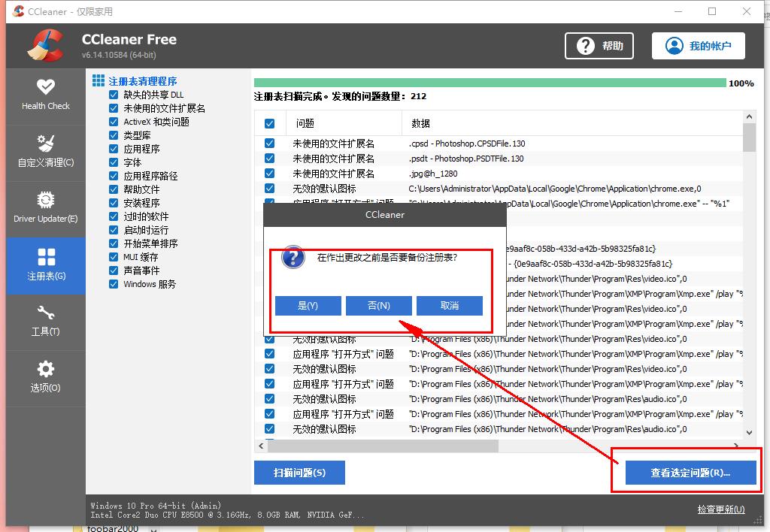Click the 注册表 registry sidebar icon
Viewport: 770px width, 532px height.
(45, 265)
